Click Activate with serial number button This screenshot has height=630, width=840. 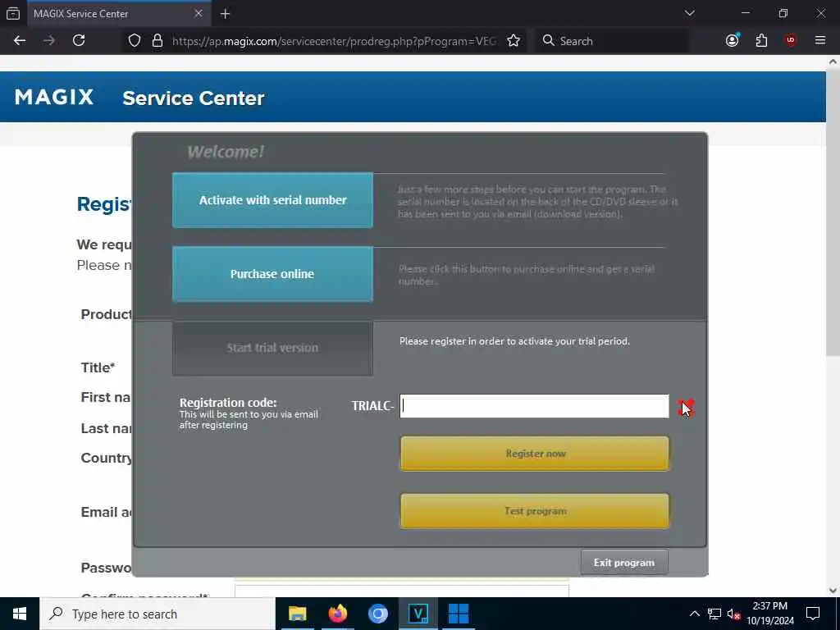pyautogui.click(x=272, y=200)
